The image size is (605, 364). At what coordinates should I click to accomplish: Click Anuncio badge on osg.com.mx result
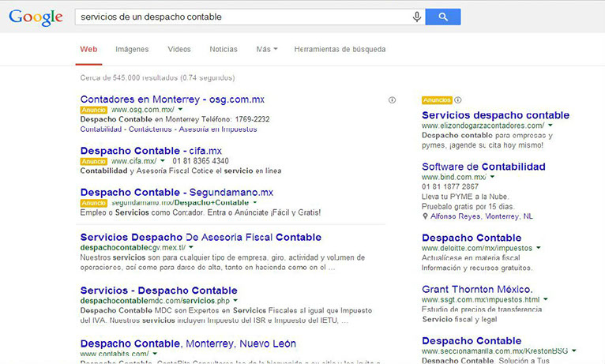pyautogui.click(x=94, y=110)
